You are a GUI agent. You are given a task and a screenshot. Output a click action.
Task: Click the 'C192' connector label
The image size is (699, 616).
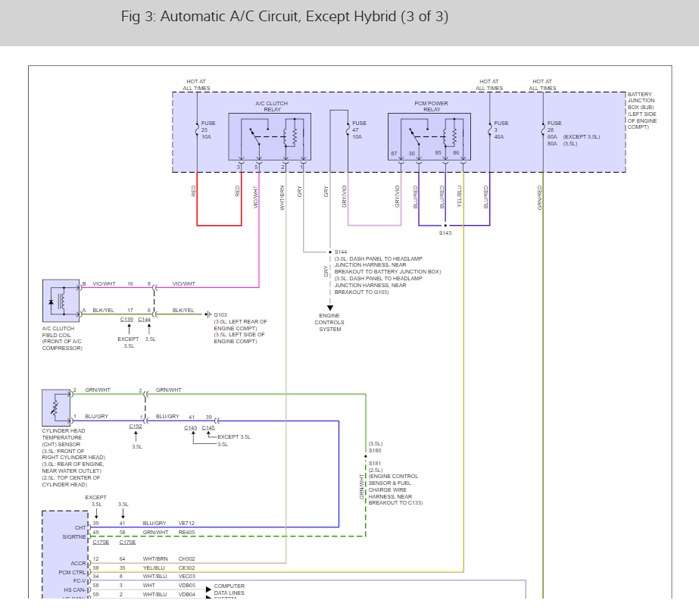(x=136, y=426)
